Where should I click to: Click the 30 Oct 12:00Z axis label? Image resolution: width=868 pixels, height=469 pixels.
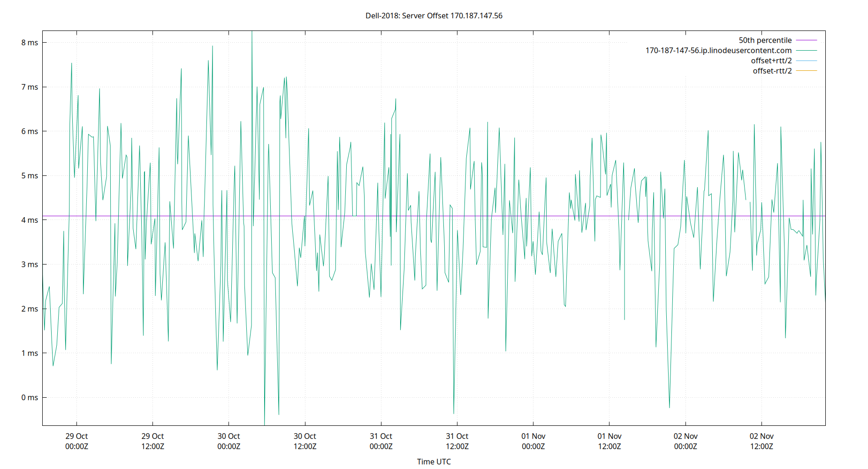[x=304, y=441]
